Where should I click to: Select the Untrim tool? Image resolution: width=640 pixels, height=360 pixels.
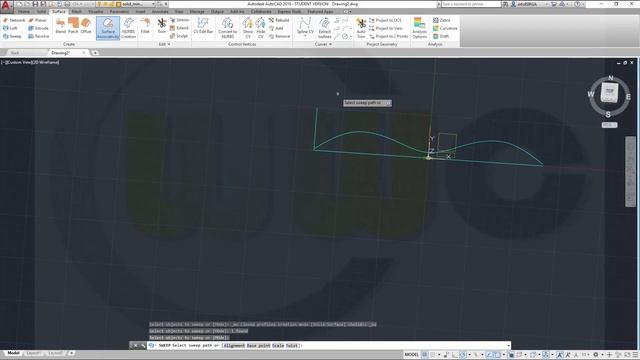click(x=179, y=20)
